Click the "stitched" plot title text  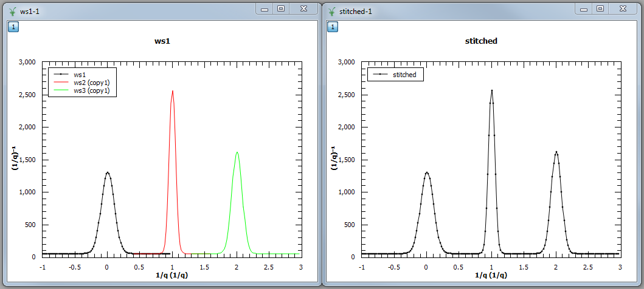pyautogui.click(x=481, y=41)
